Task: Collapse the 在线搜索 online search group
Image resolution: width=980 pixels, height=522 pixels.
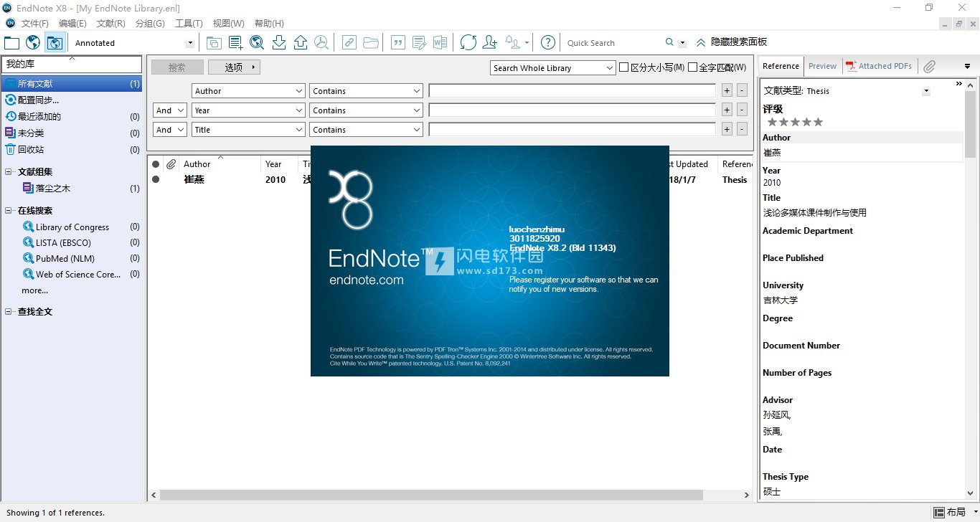Action: (x=9, y=211)
